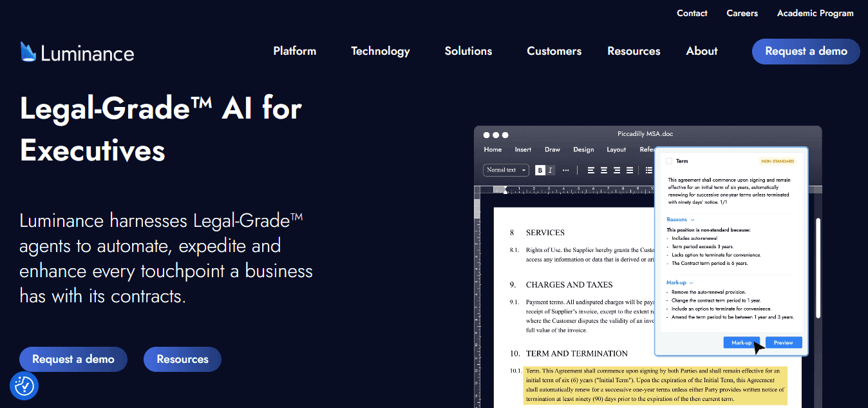The width and height of the screenshot is (868, 408).
Task: Center align text in the document toolbar
Action: pos(604,170)
